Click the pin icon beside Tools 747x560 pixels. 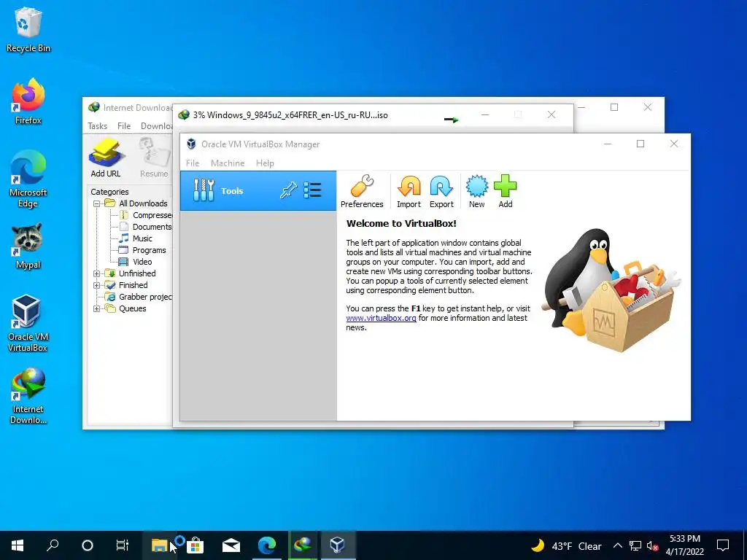[287, 190]
